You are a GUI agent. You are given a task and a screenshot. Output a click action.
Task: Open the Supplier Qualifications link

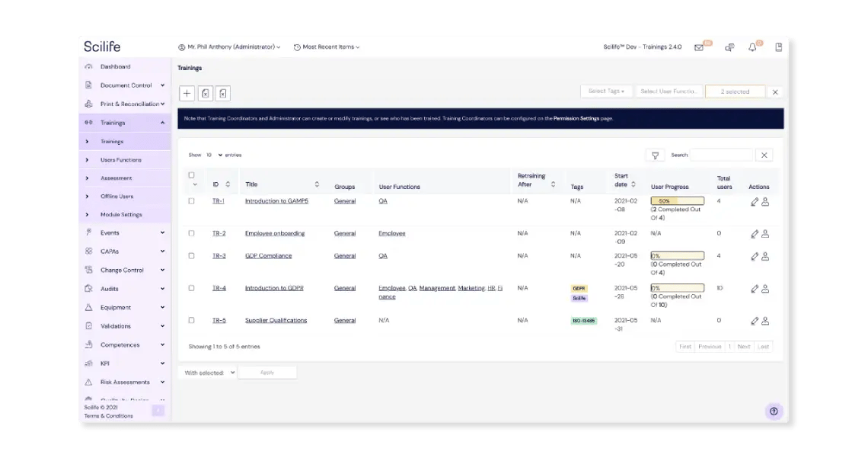(x=276, y=320)
